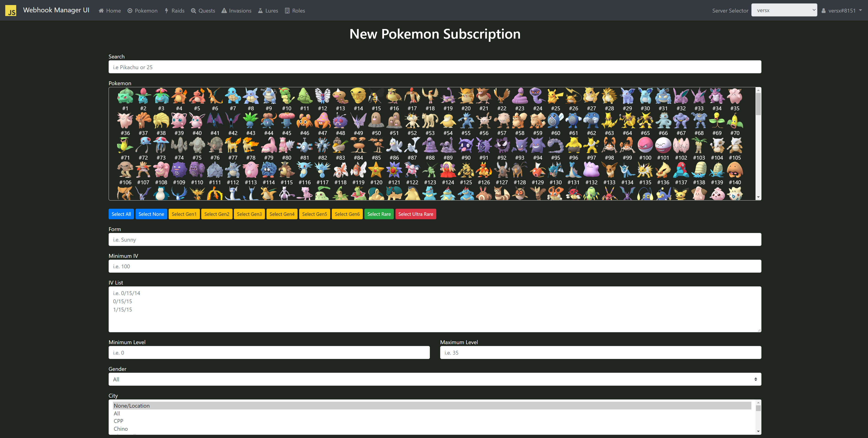Focus the IV List text area
The height and width of the screenshot is (438, 868).
(435, 309)
